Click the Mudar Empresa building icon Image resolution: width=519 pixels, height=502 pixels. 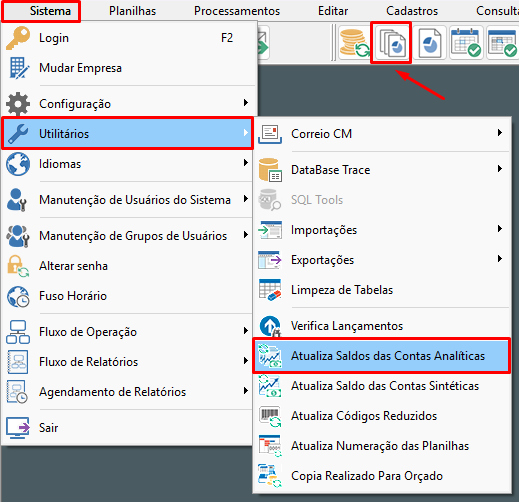pyautogui.click(x=19, y=68)
